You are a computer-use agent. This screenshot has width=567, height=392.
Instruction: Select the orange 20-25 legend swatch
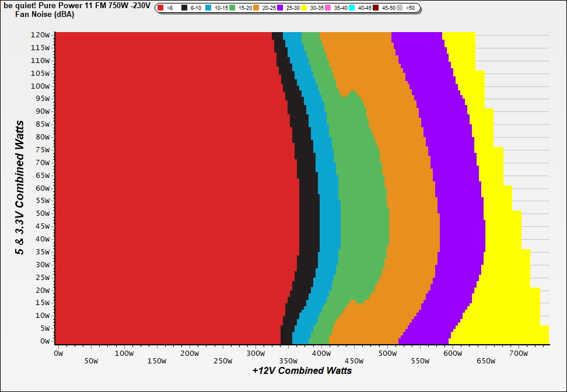(x=256, y=8)
